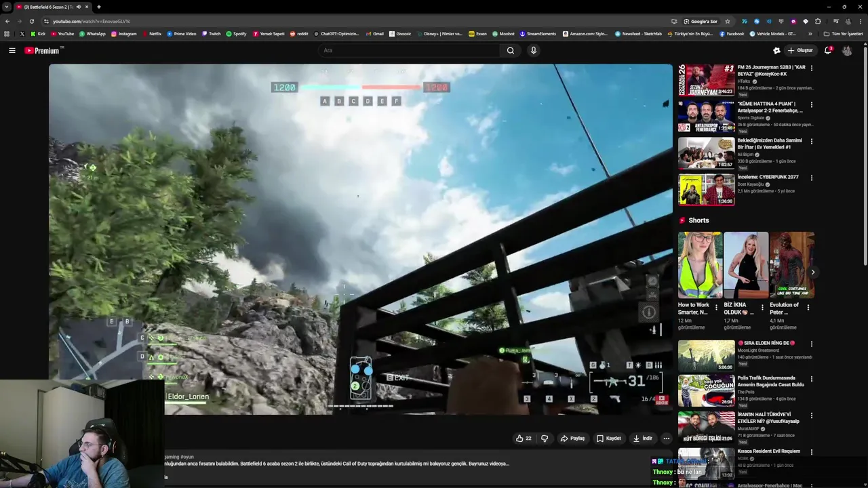Open options for SIRA ELDEN RING DE video
This screenshot has width=868, height=488.
[x=811, y=344]
